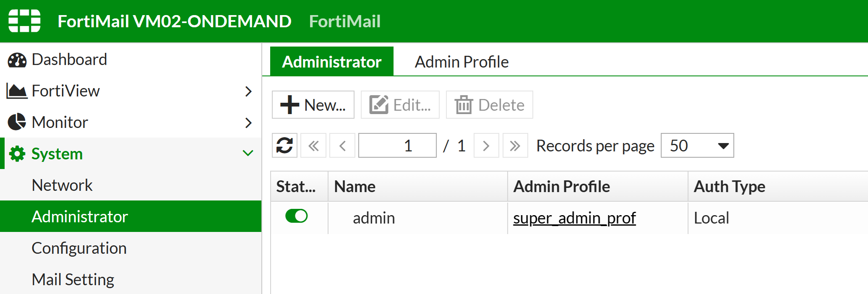Screen dimensions: 868x294
Task: Go to first page of records
Action: pyautogui.click(x=313, y=146)
